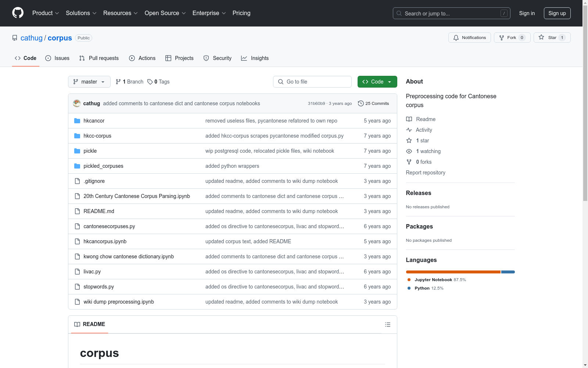
Task: Click the search magnifier icon in header
Action: pyautogui.click(x=399, y=13)
